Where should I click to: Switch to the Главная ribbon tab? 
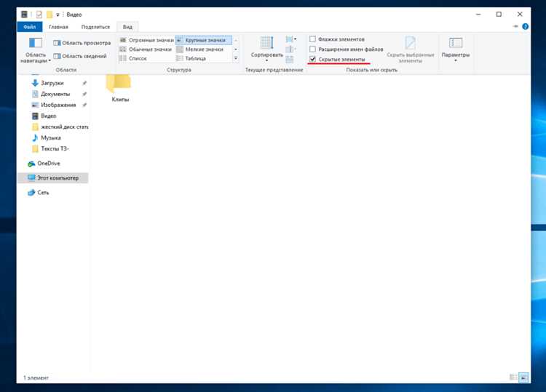point(58,27)
